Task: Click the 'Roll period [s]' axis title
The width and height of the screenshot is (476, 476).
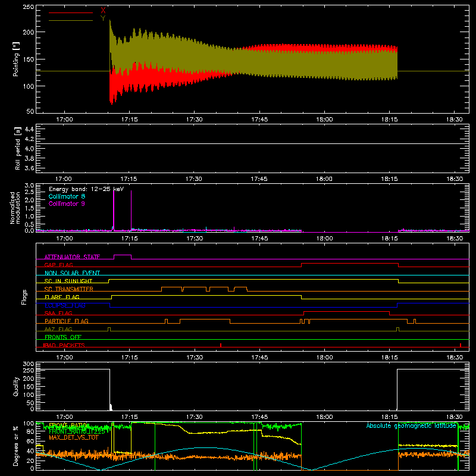Action: coord(18,149)
